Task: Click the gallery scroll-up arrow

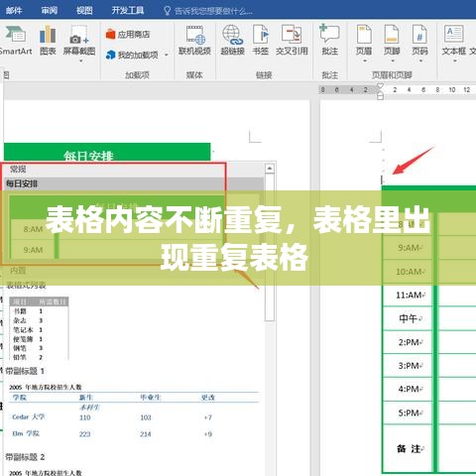Action: 270,169
